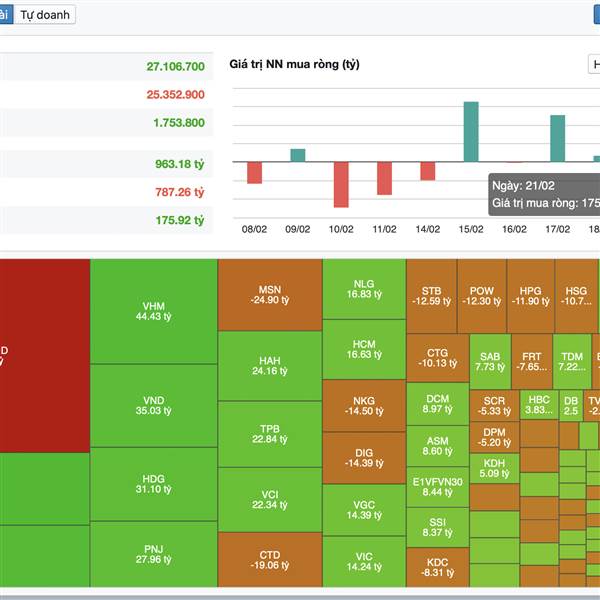The width and height of the screenshot is (600, 600).
Task: Select the KDH 5.09 tỷ tile
Action: coord(494,468)
